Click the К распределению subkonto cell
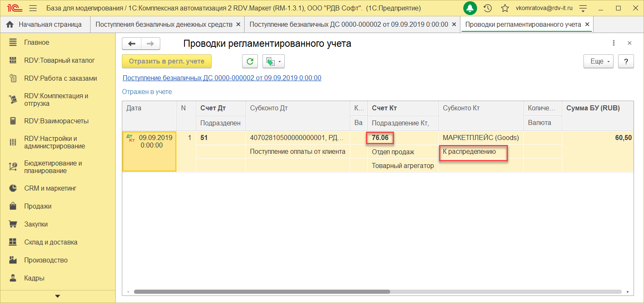The height and width of the screenshot is (303, 644). point(480,152)
